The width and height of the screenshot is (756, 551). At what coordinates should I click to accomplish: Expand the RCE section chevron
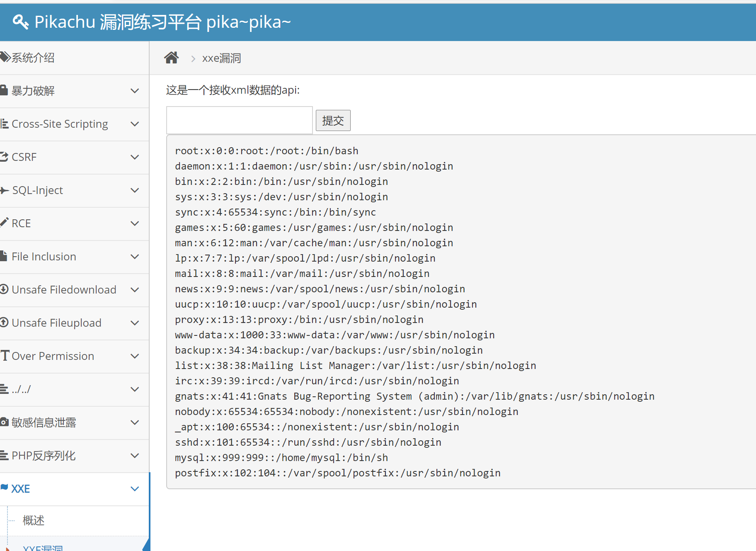point(135,223)
